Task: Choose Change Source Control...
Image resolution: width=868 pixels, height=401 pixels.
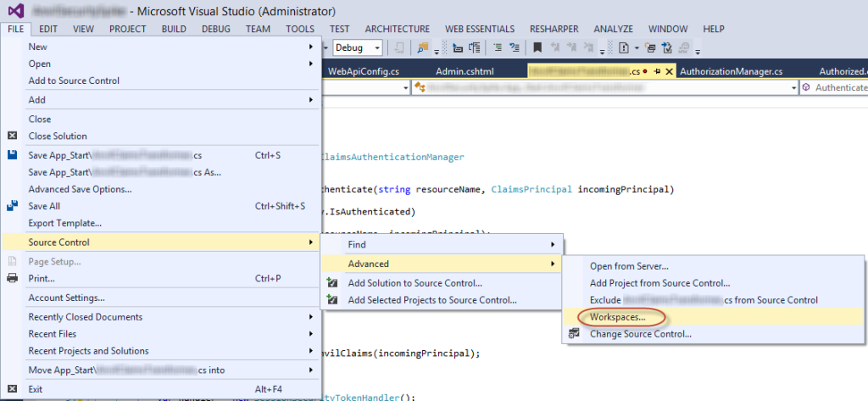Action: [641, 334]
